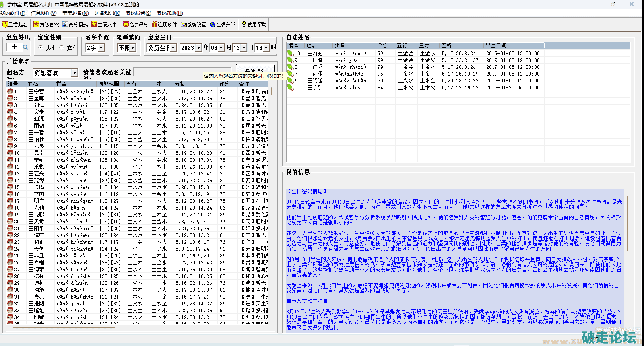Expand the 名字个数 dropdown
Viewport: 644px width, 346px height.
pos(101,48)
